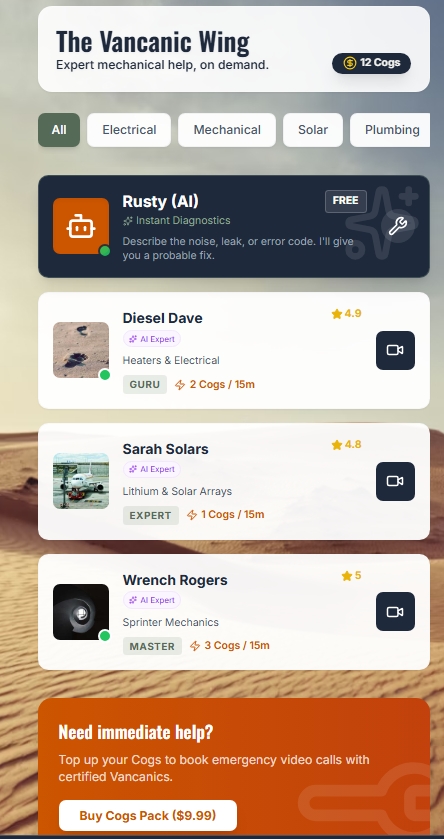
Task: Click the 5 star rating for Wrench Rogers
Action: point(351,576)
